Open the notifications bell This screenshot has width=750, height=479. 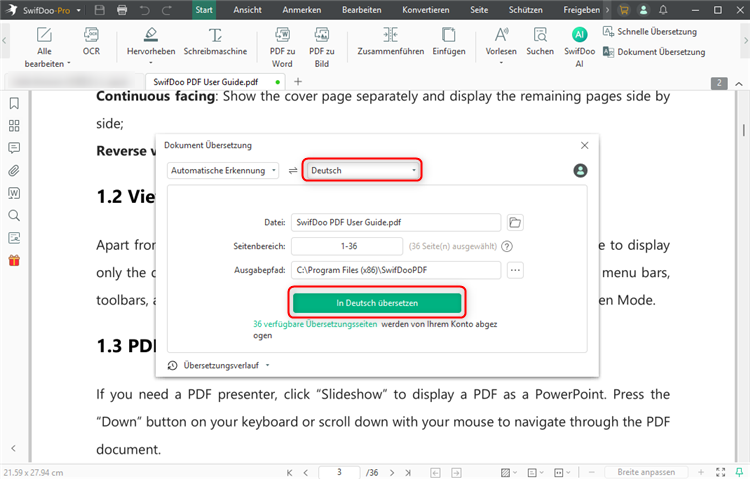tap(663, 10)
